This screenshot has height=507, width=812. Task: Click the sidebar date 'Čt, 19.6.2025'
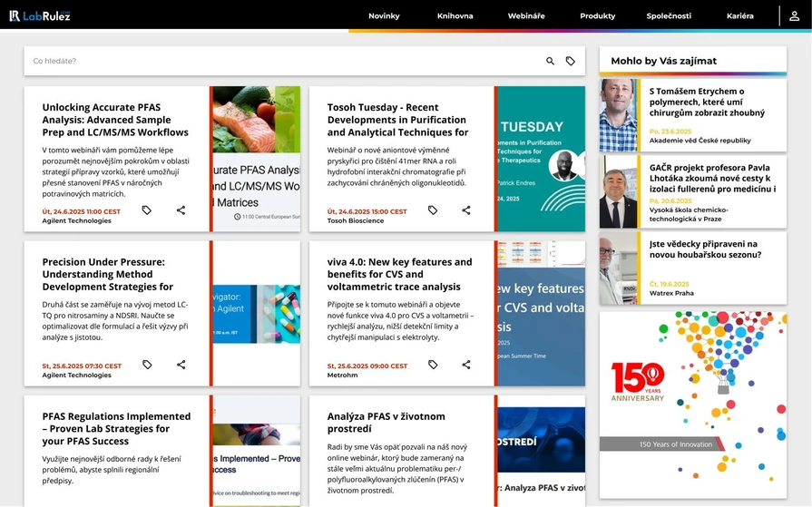(x=669, y=284)
